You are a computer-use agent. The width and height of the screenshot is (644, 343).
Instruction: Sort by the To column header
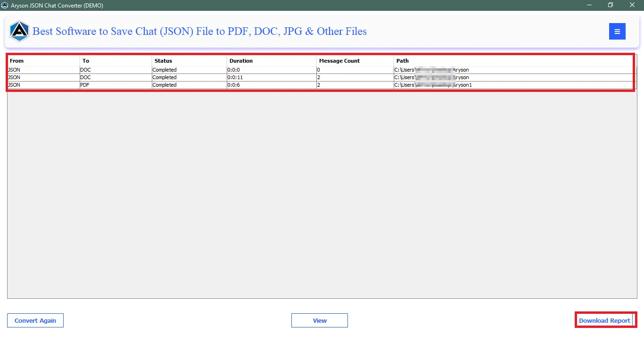[116, 61]
